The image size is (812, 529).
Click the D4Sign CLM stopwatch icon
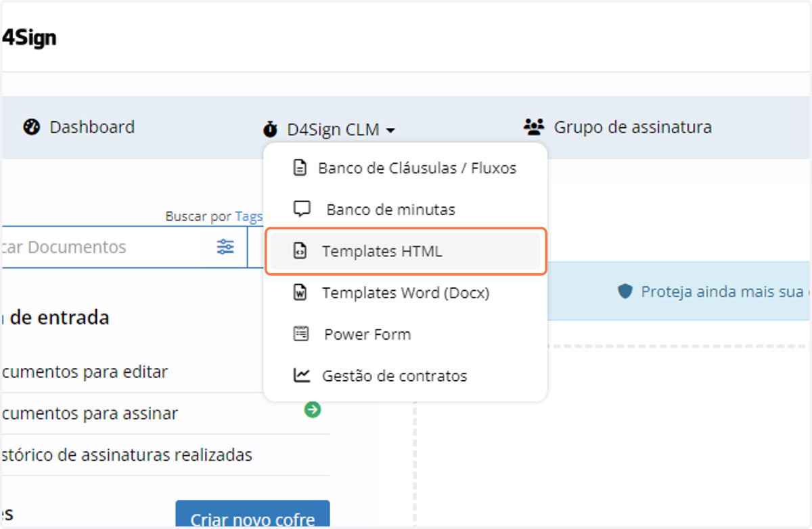click(x=270, y=129)
